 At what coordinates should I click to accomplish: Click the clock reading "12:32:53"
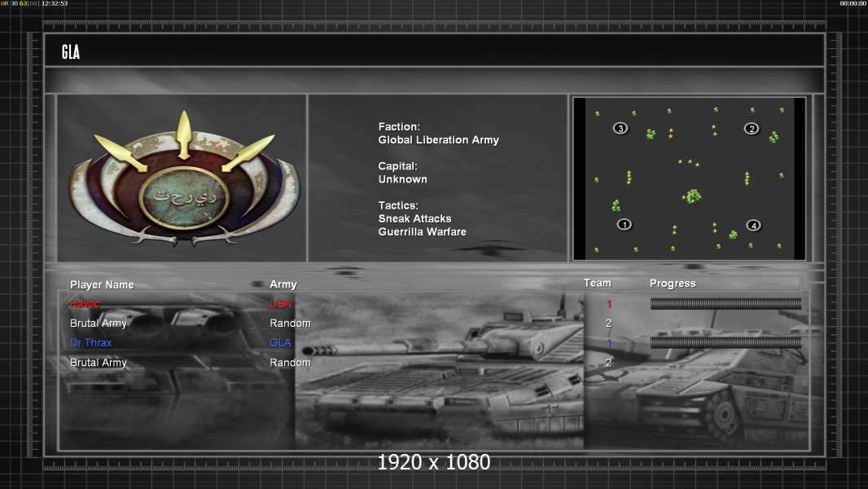click(55, 3)
